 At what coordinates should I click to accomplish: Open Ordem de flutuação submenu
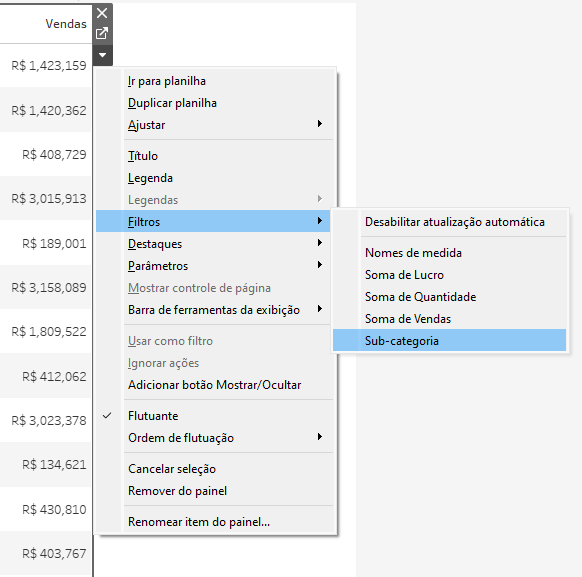(x=216, y=438)
